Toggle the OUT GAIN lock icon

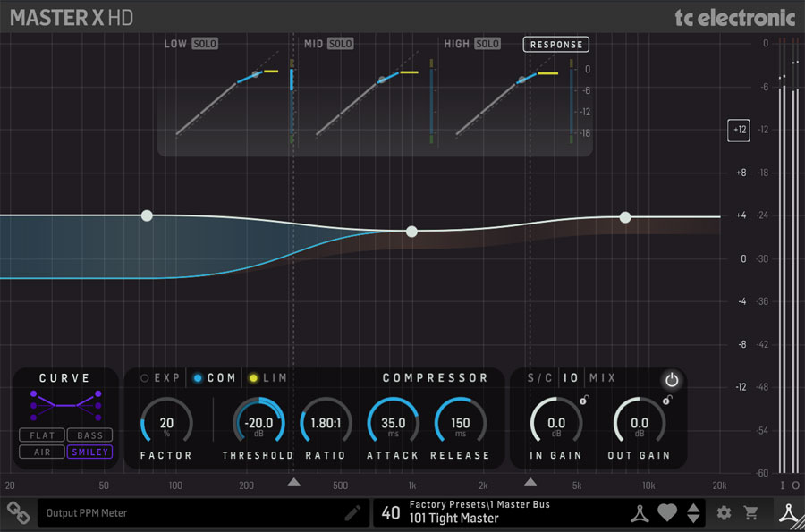667,400
